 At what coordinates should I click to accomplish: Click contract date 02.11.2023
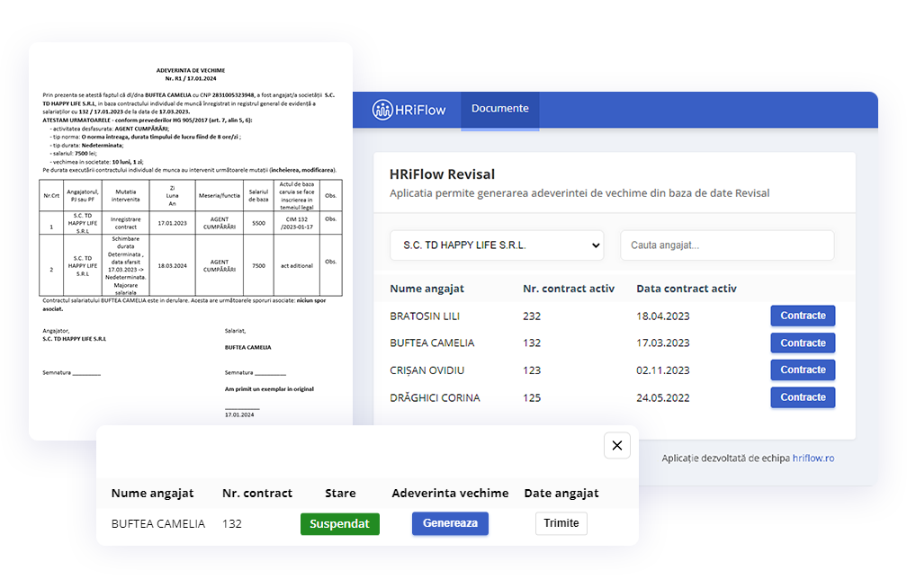(663, 370)
